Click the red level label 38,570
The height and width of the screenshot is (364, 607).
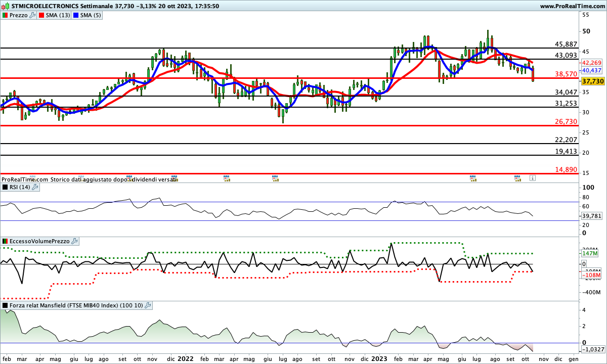coord(566,74)
